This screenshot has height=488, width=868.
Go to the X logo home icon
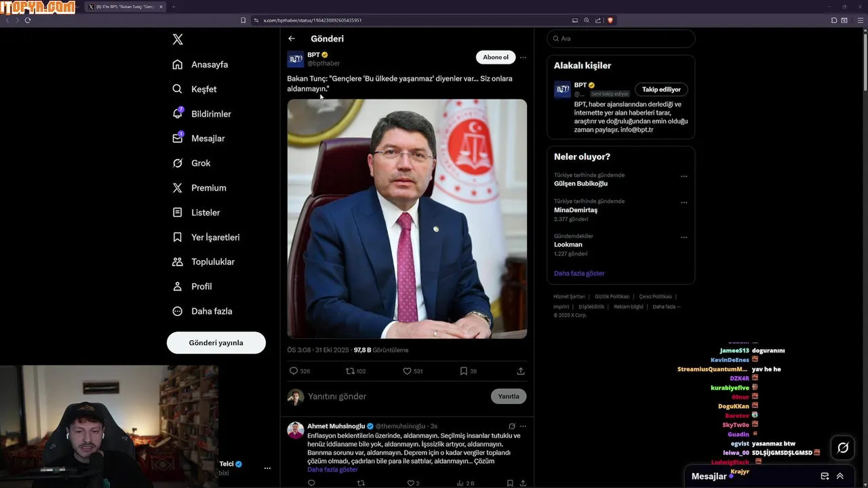[x=178, y=39]
